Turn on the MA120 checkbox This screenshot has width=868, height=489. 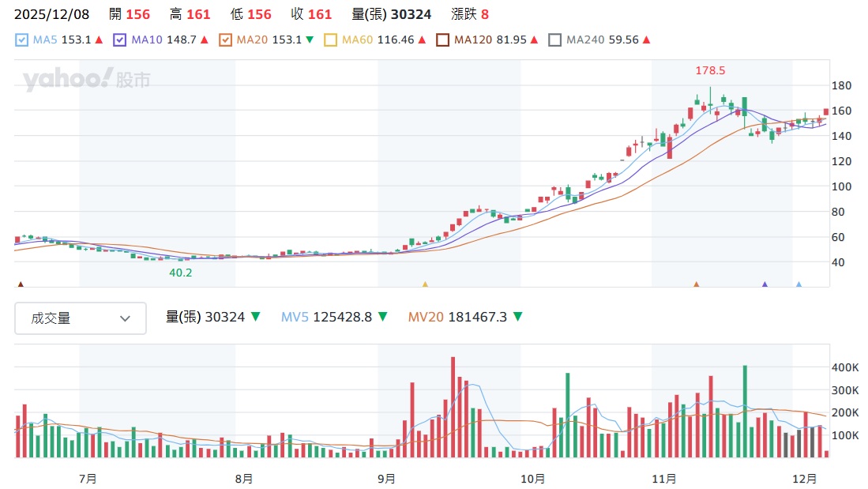443,39
